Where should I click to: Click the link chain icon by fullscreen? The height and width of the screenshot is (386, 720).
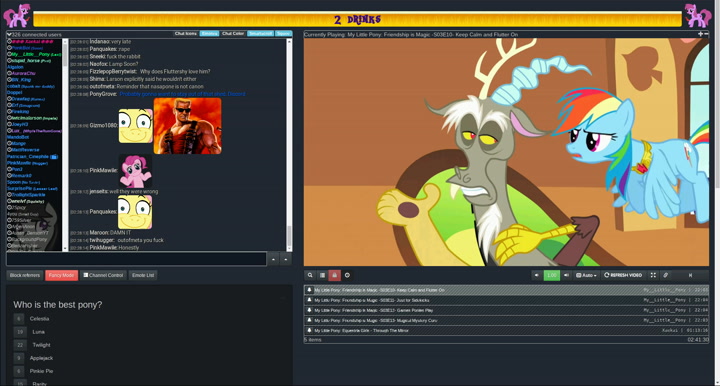click(665, 275)
